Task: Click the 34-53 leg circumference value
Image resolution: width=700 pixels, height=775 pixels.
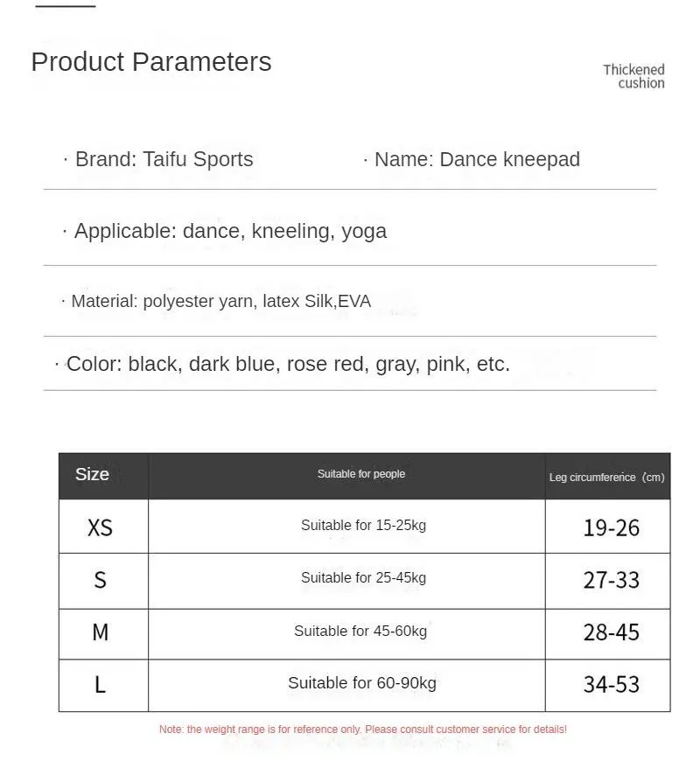Action: click(611, 684)
